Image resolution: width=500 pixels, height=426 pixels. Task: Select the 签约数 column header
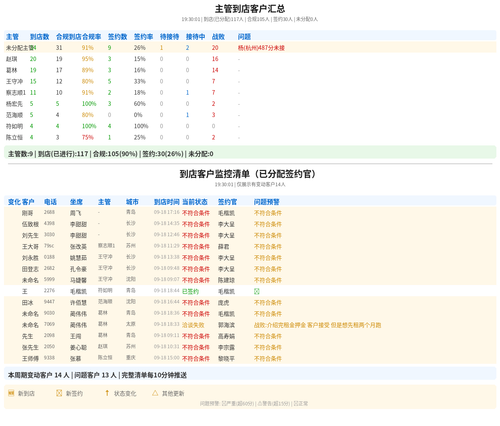(117, 37)
